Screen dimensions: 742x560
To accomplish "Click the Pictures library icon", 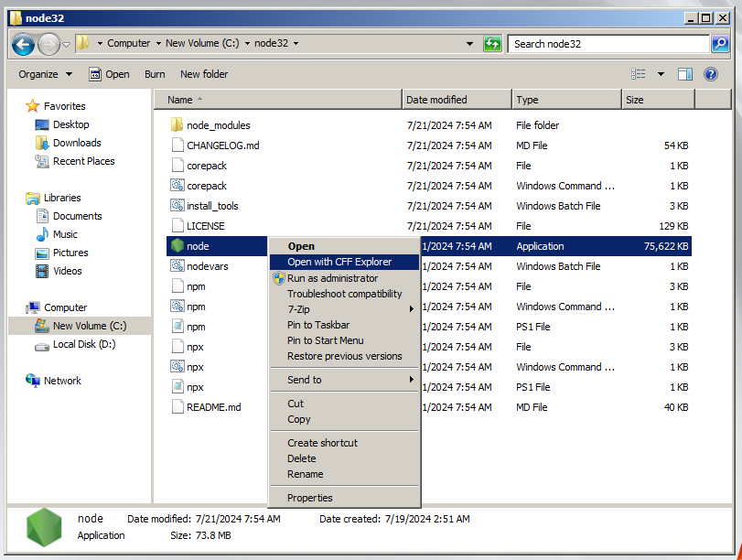I will 42,253.
